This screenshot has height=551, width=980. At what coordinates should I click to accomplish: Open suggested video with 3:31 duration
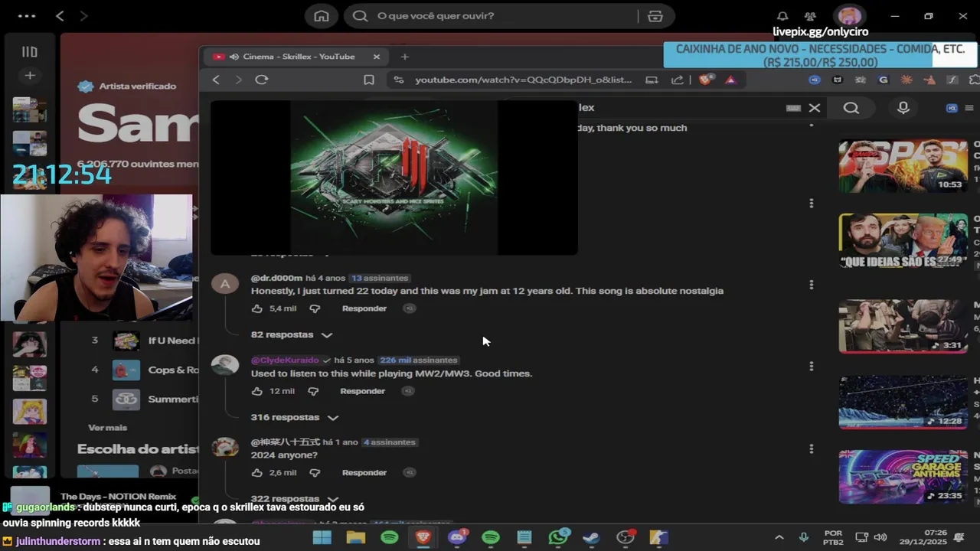tap(903, 326)
